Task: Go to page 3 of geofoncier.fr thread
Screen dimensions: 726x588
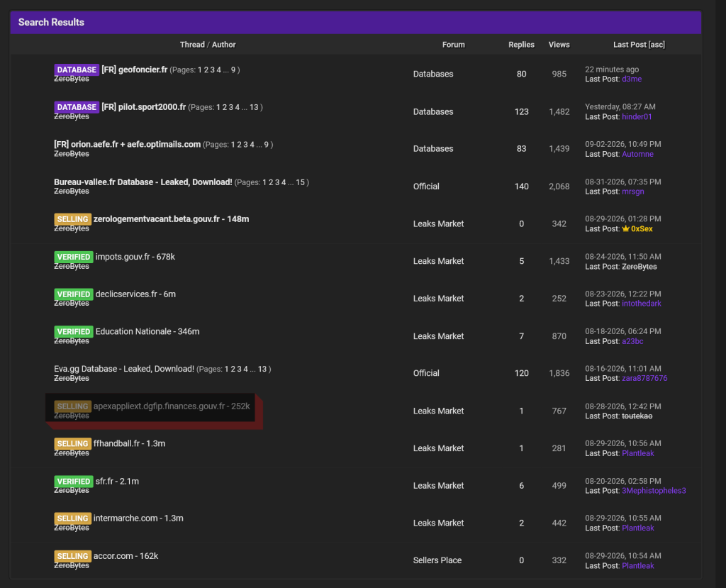Action: coord(213,70)
